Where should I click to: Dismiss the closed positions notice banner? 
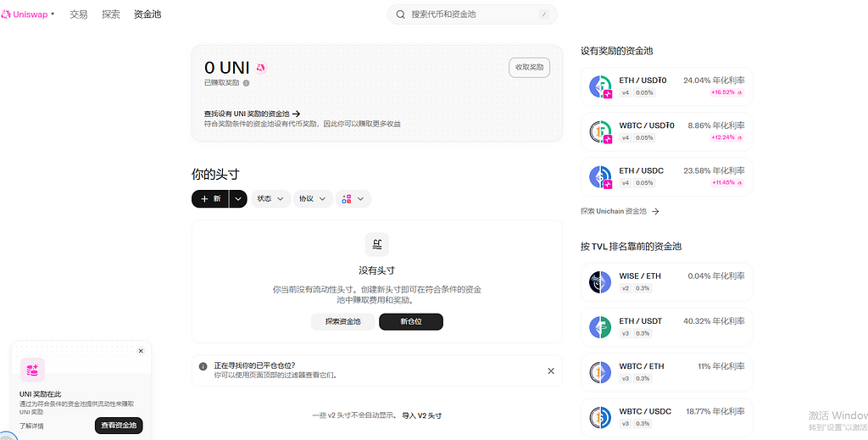coord(550,370)
